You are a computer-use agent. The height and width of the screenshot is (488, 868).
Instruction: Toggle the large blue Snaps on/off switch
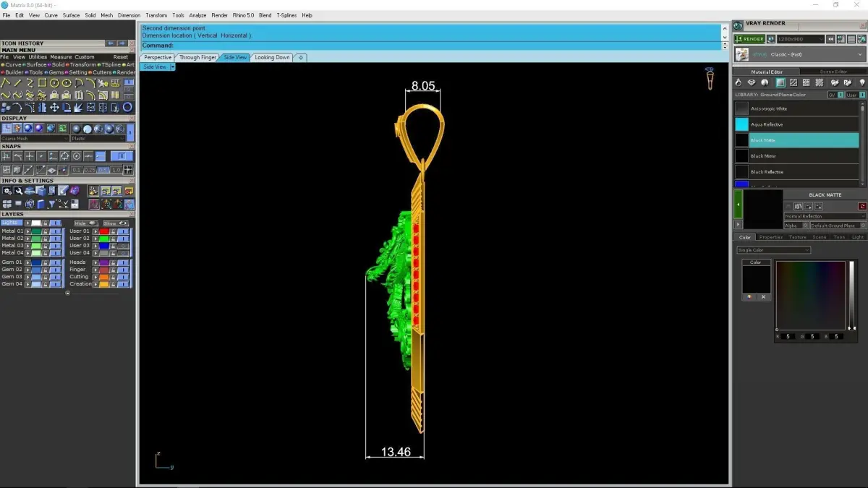pos(122,156)
